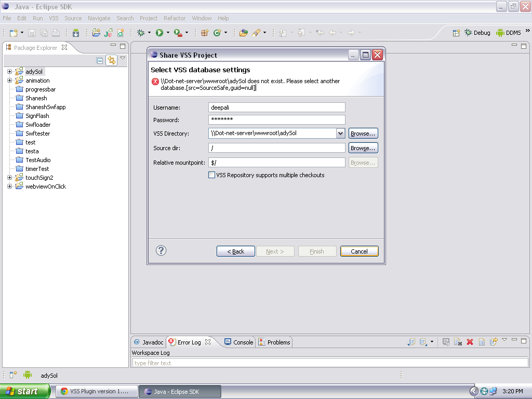
Task: Open the Refactor menu
Action: click(175, 18)
